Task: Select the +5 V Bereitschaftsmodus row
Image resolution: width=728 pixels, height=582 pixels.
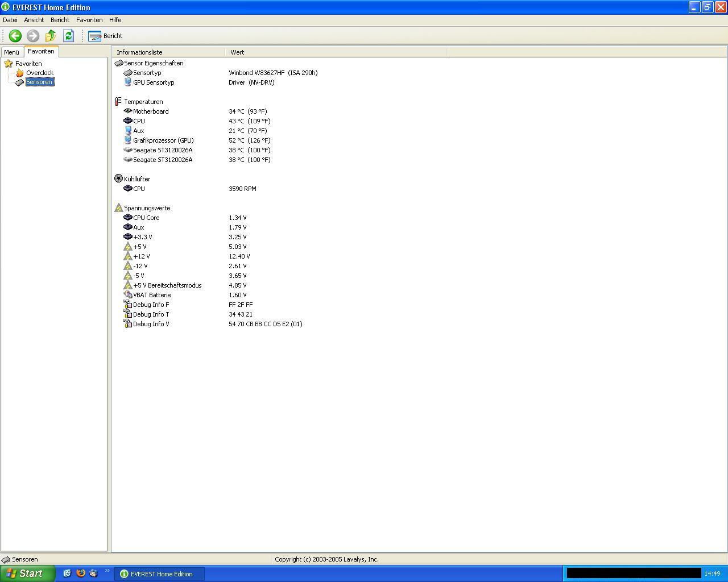Action: click(x=167, y=285)
